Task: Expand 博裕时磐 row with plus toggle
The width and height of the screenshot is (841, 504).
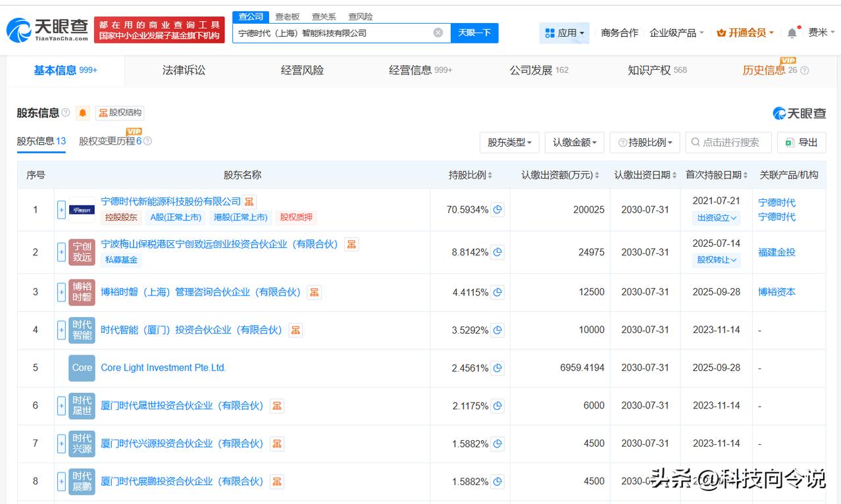Action: point(61,292)
